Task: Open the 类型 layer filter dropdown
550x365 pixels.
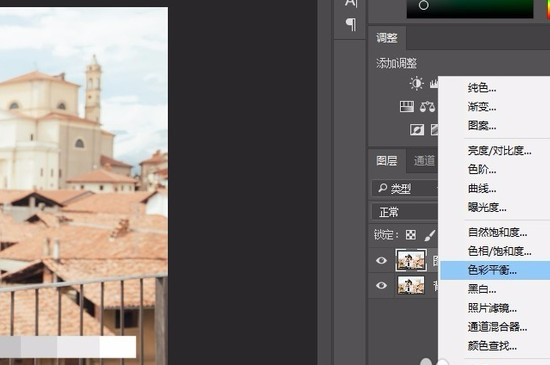Action: pyautogui.click(x=404, y=189)
